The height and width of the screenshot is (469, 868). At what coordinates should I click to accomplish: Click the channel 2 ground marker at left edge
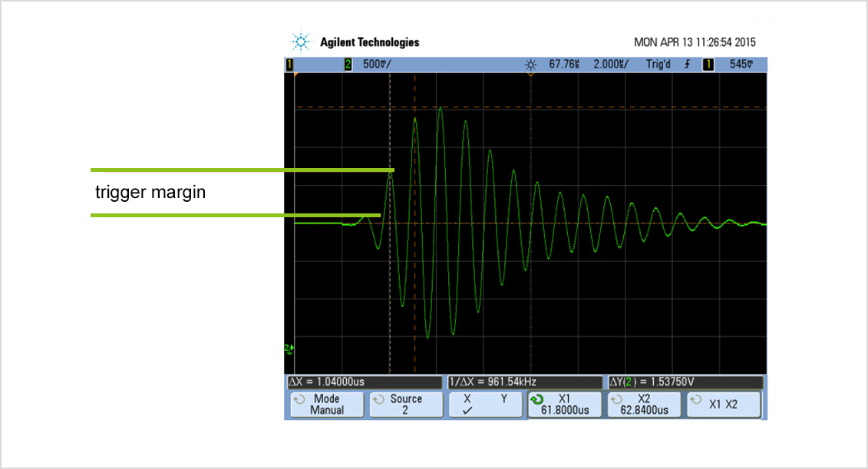(x=289, y=348)
